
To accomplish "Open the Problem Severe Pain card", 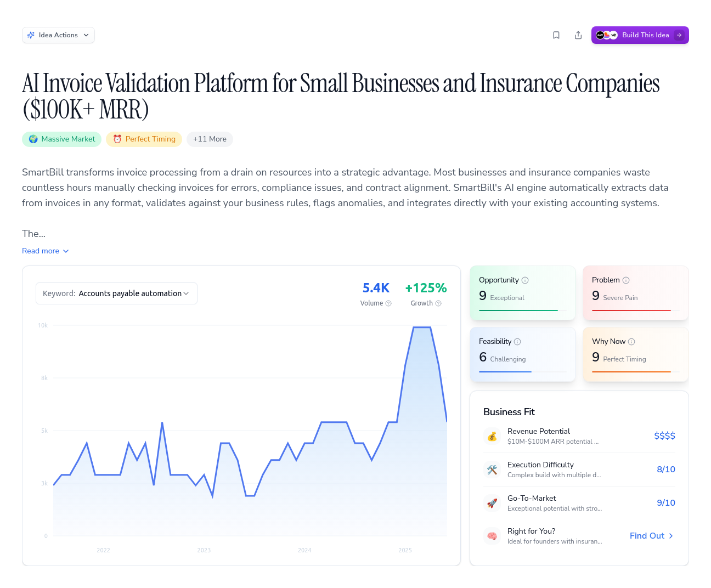I will (636, 293).
